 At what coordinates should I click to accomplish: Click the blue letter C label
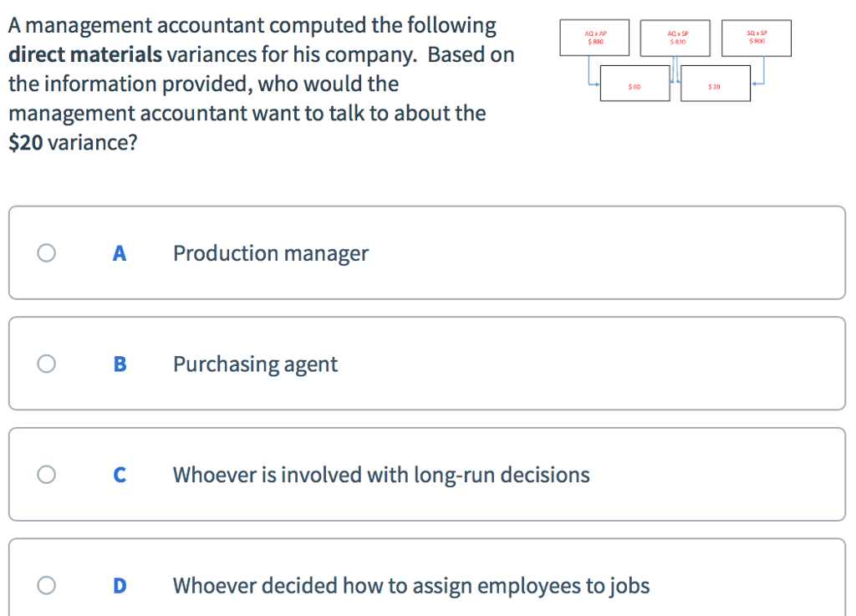120,474
